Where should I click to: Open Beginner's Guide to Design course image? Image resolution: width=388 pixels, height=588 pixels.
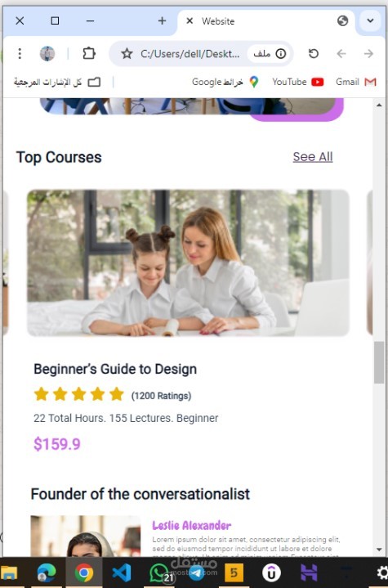[x=188, y=263]
